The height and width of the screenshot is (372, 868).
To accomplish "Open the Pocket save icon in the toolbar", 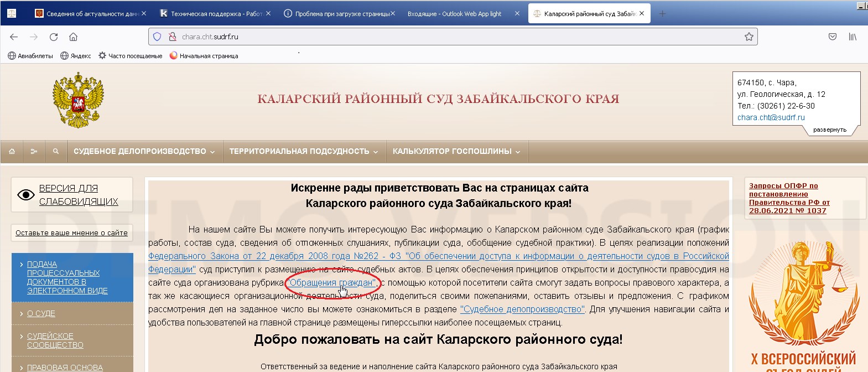I will 832,37.
